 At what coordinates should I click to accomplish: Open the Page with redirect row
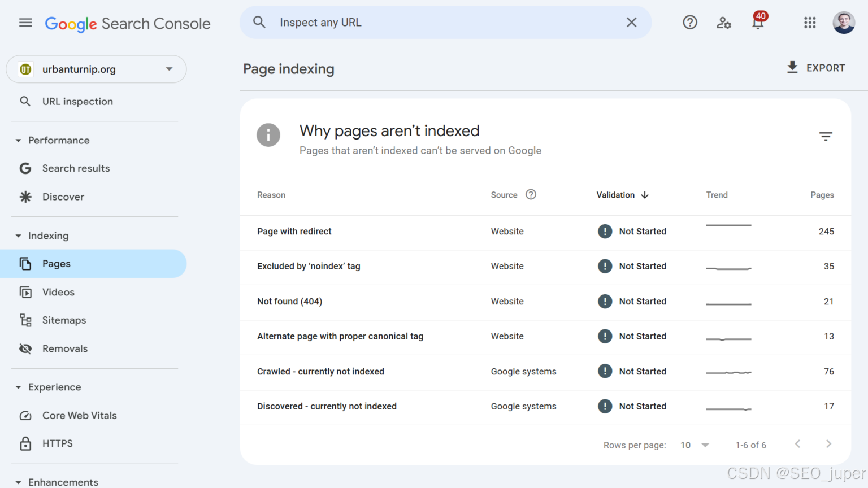(x=545, y=232)
